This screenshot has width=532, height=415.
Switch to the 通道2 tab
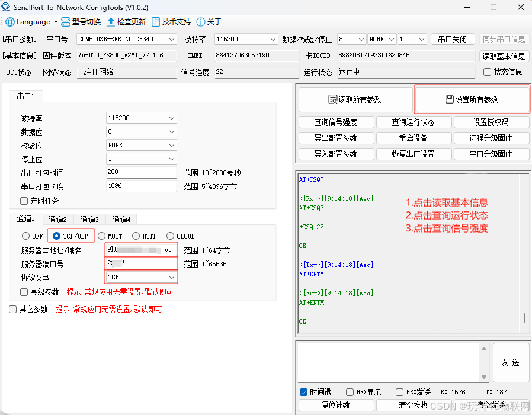click(x=57, y=220)
